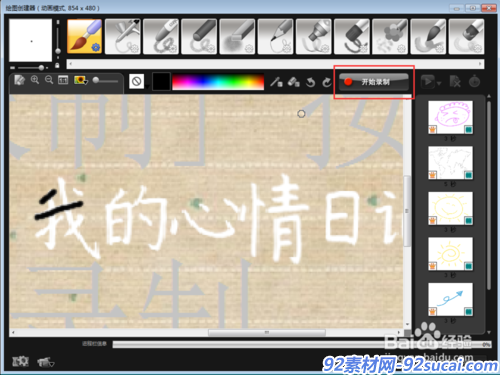Viewport: 500px width, 375px height.
Task: Click the 开始录制 start recording button
Action: [x=374, y=82]
